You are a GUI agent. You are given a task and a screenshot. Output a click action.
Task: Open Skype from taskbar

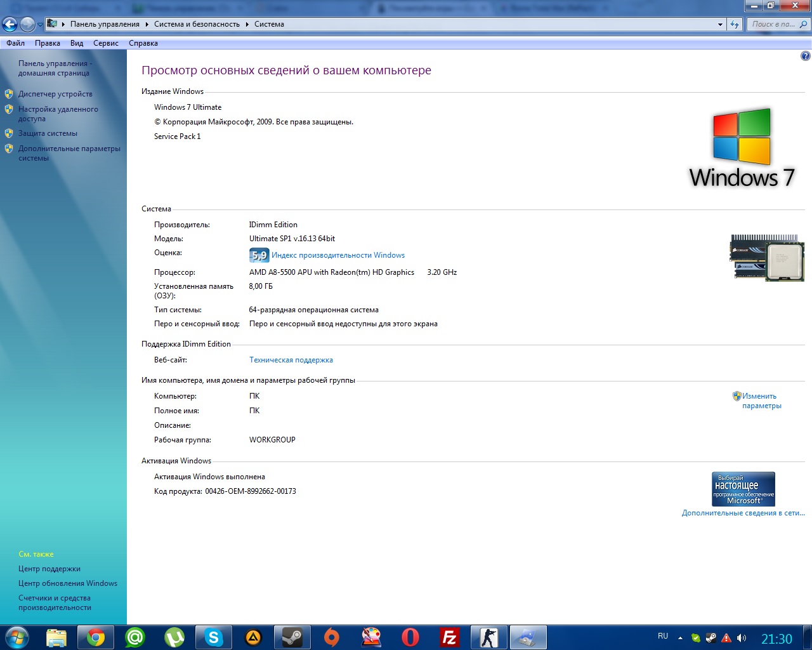pos(214,637)
